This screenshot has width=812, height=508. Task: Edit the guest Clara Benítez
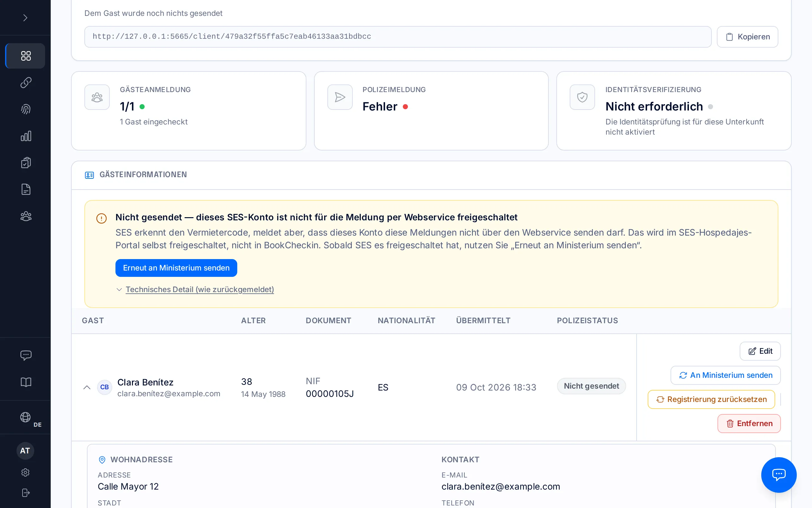tap(760, 351)
